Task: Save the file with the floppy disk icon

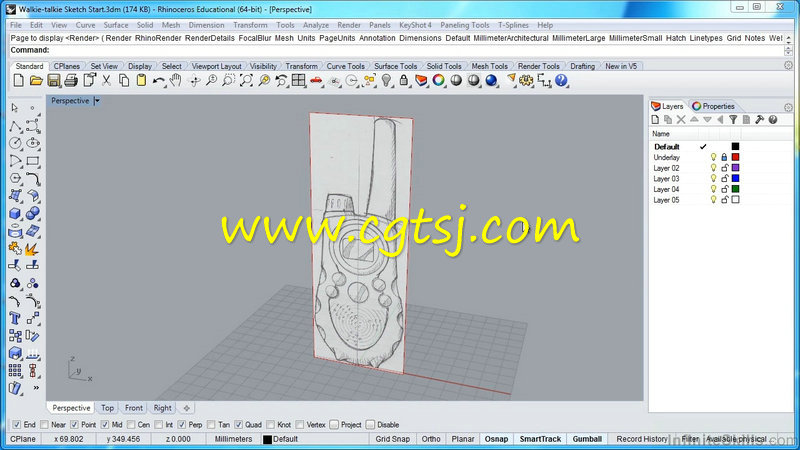Action: [54, 81]
